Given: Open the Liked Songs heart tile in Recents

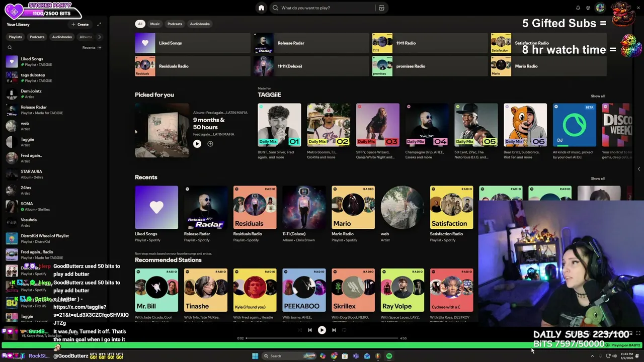Looking at the screenshot, I should (156, 207).
